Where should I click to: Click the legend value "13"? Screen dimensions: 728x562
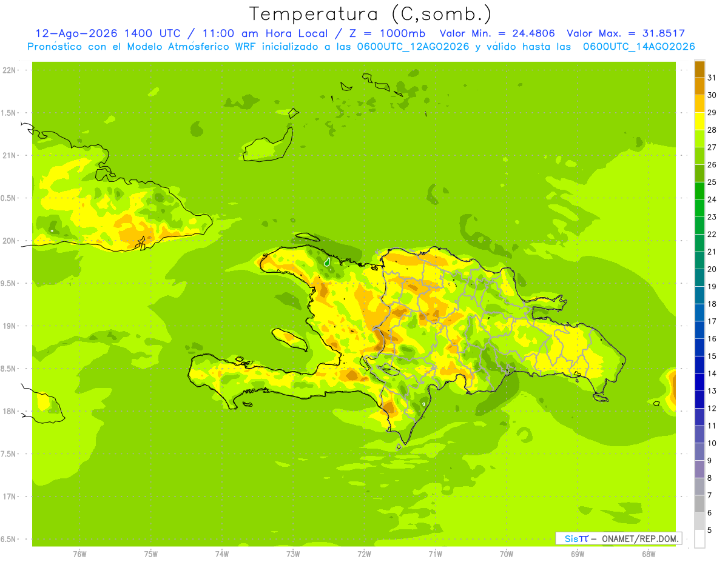coord(712,391)
